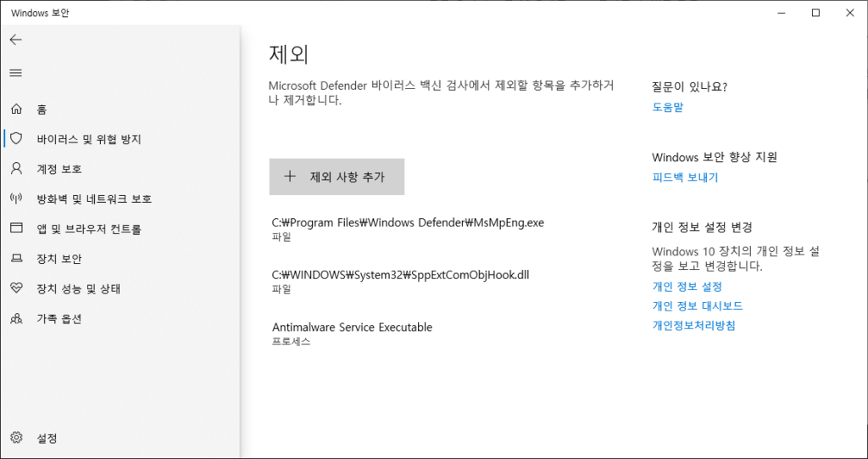This screenshot has height=459, width=868.
Task: Click the 프로세스 label under Antimalware Service
Action: tap(292, 342)
